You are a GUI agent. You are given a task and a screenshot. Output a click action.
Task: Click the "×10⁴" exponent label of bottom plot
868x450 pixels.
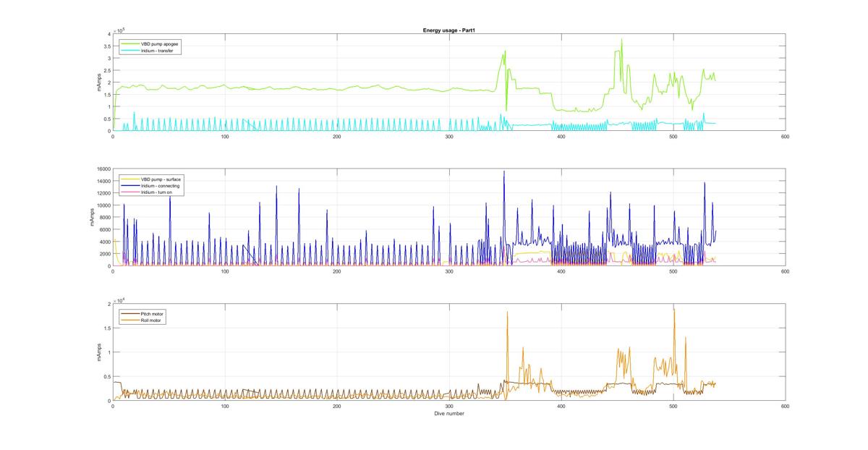pyautogui.click(x=119, y=300)
